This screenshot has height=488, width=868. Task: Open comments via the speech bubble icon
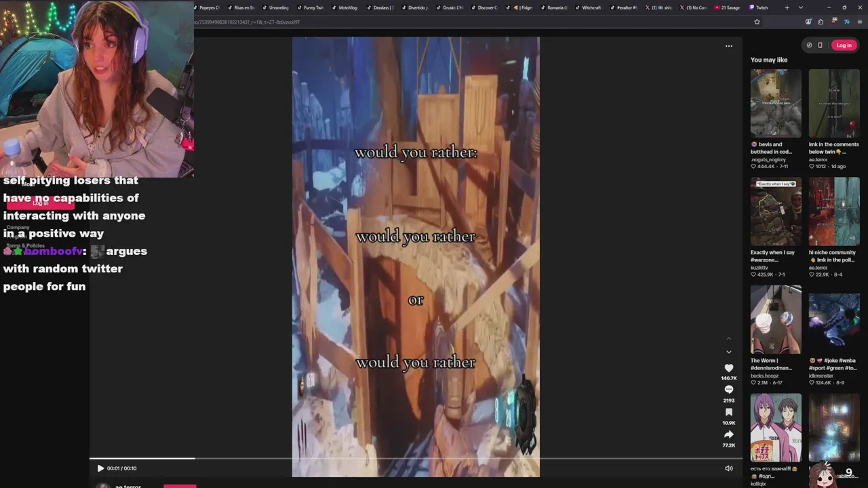pyautogui.click(x=729, y=390)
